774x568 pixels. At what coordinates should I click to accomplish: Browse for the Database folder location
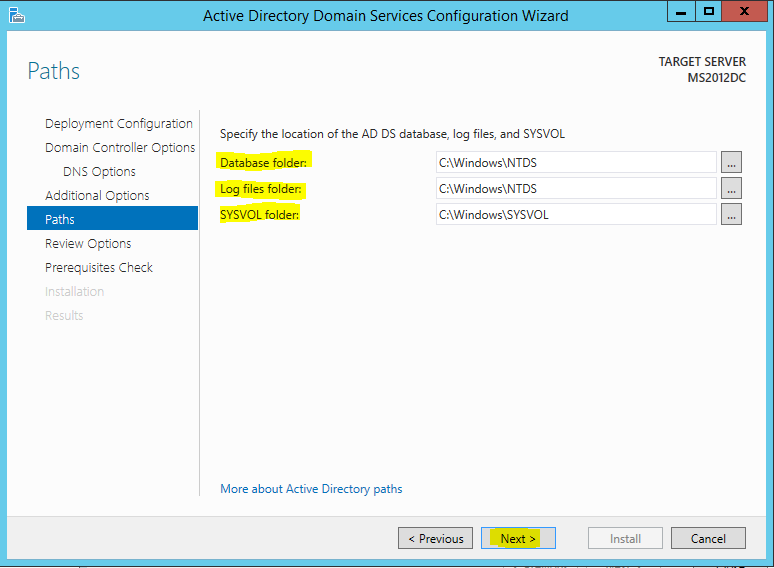(x=731, y=162)
